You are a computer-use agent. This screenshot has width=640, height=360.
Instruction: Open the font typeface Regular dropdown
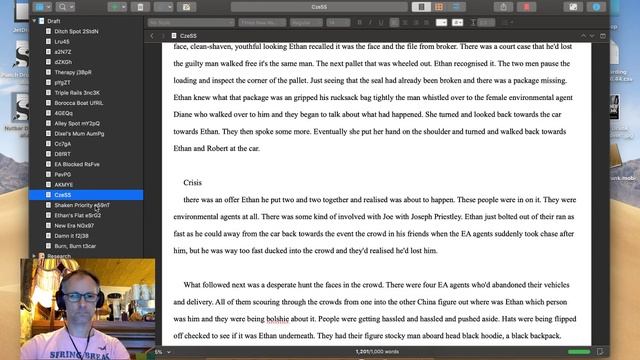click(306, 22)
